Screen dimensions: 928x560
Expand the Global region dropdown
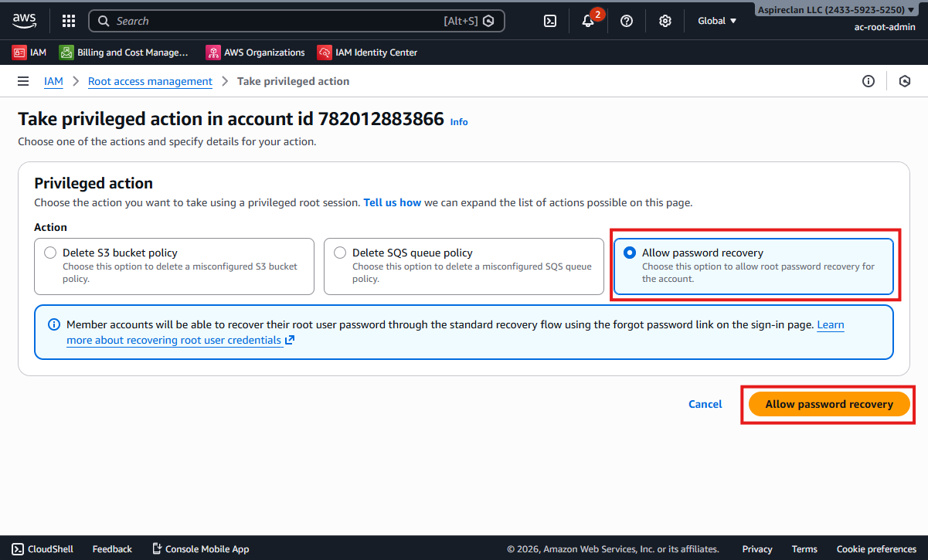pos(717,21)
